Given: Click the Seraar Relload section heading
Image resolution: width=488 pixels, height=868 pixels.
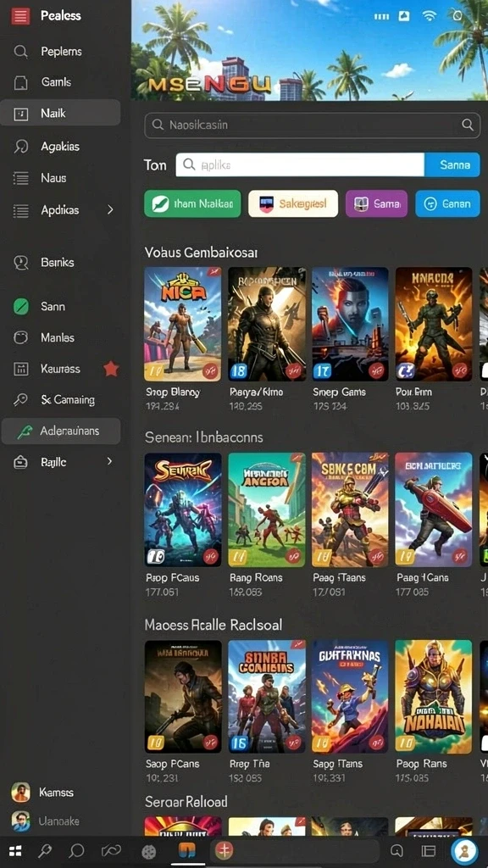Looking at the screenshot, I should [x=186, y=802].
